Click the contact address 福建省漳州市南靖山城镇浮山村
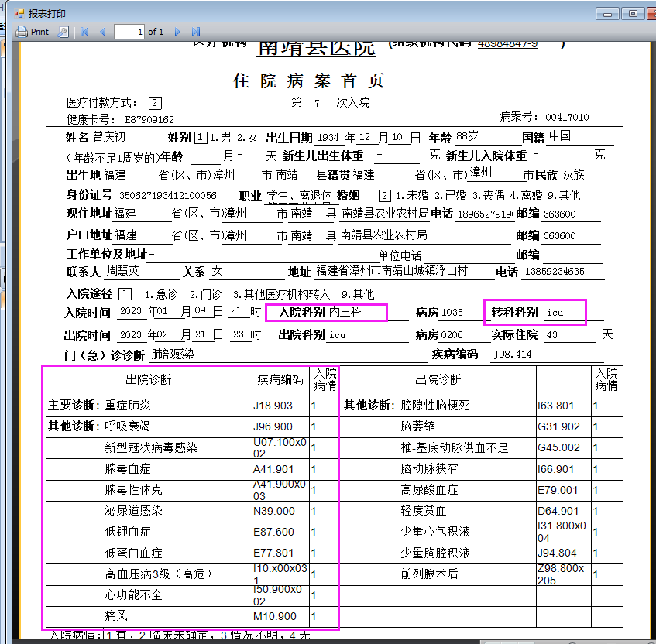Image resolution: width=656 pixels, height=644 pixels. tap(392, 271)
